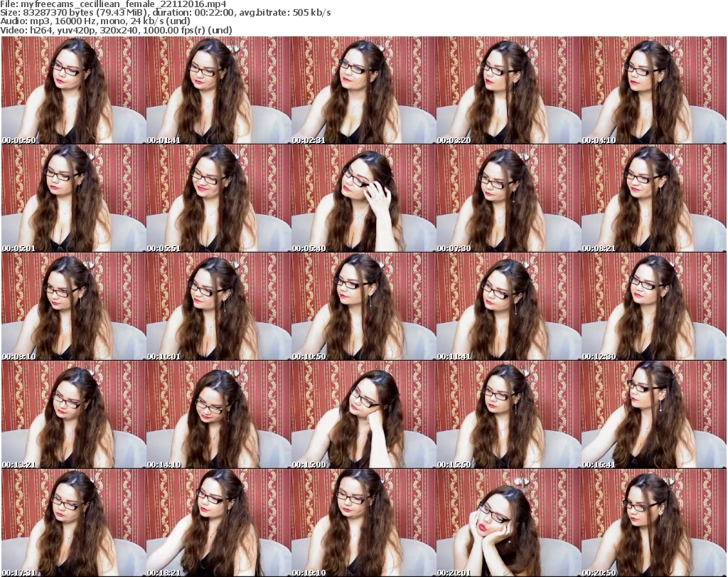728x577 pixels.
Task: Click the frame at 00:20:01
Action: pyautogui.click(x=508, y=523)
